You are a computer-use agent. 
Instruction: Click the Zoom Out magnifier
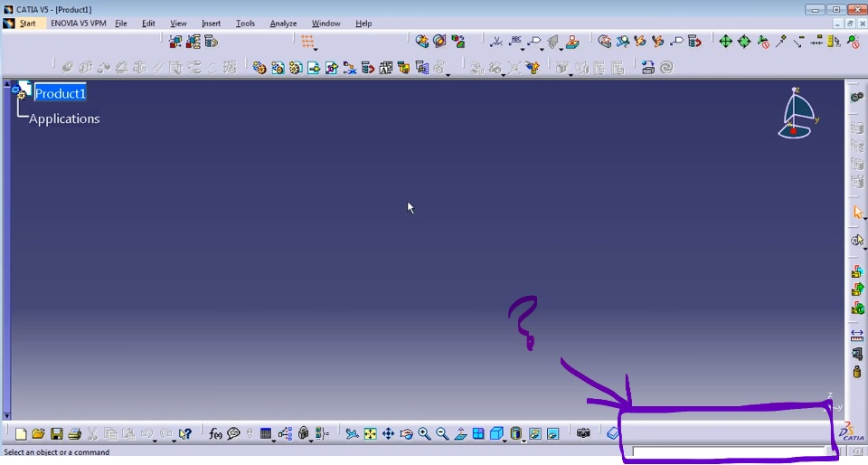pyautogui.click(x=442, y=434)
